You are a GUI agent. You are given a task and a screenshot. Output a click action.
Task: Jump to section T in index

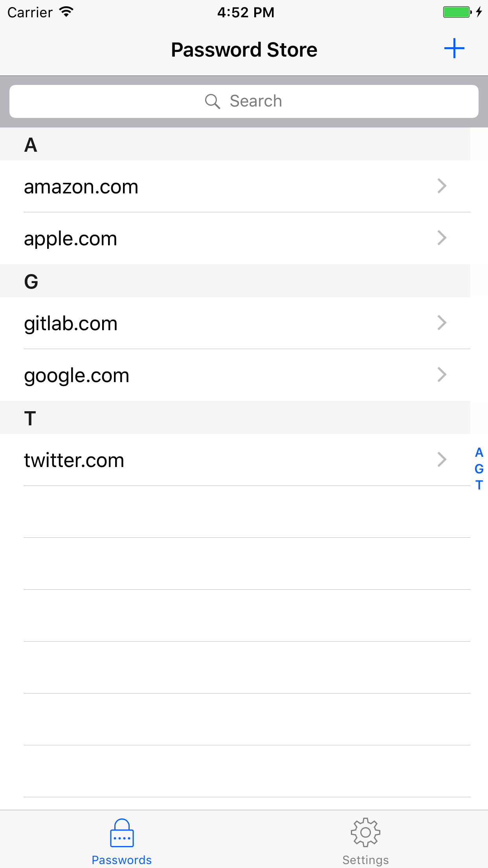(x=479, y=485)
